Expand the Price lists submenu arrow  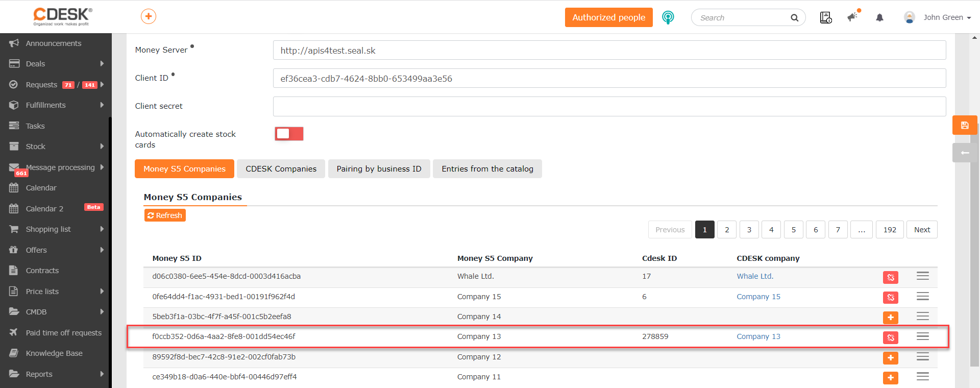click(102, 292)
